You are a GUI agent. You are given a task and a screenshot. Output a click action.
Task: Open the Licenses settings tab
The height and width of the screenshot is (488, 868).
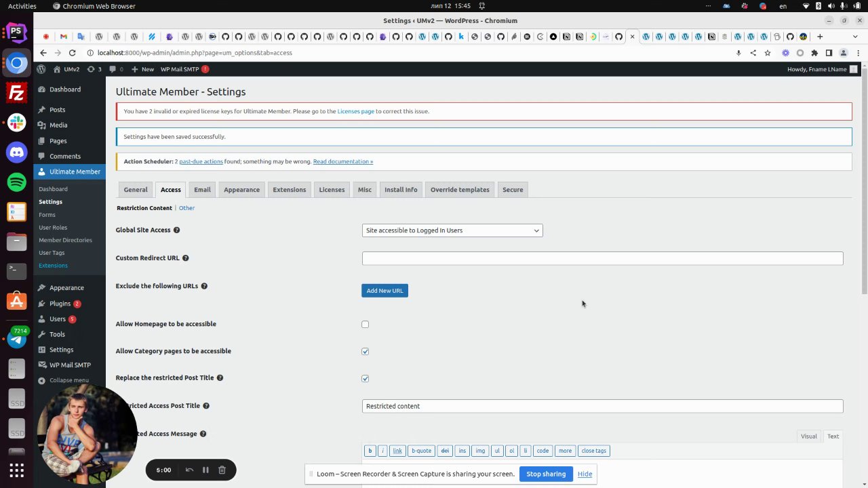coord(332,190)
